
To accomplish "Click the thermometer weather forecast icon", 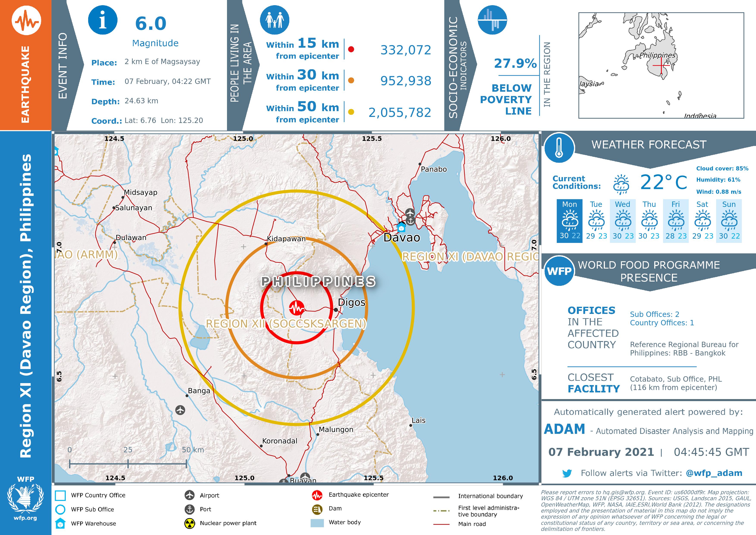I will [559, 148].
